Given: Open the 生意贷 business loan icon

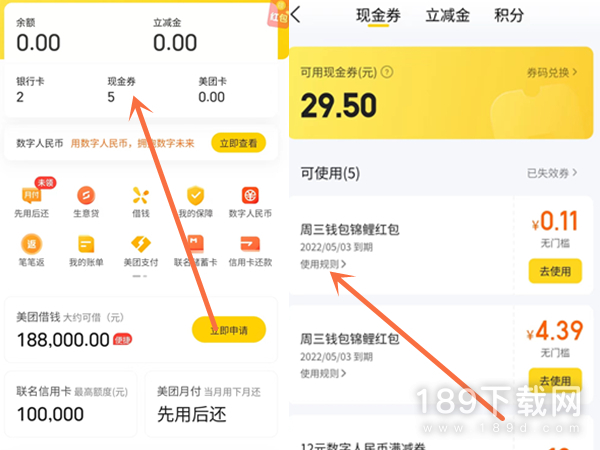Looking at the screenshot, I should click(86, 196).
